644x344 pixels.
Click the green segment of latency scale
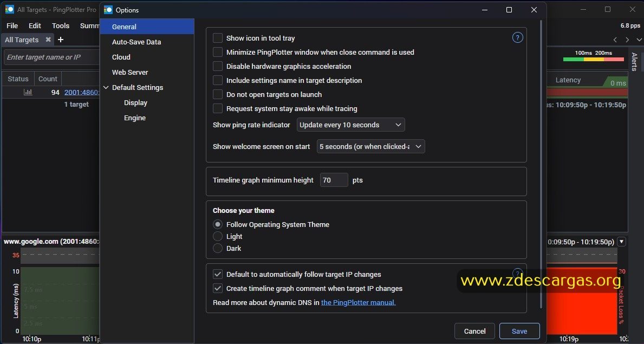574,59
